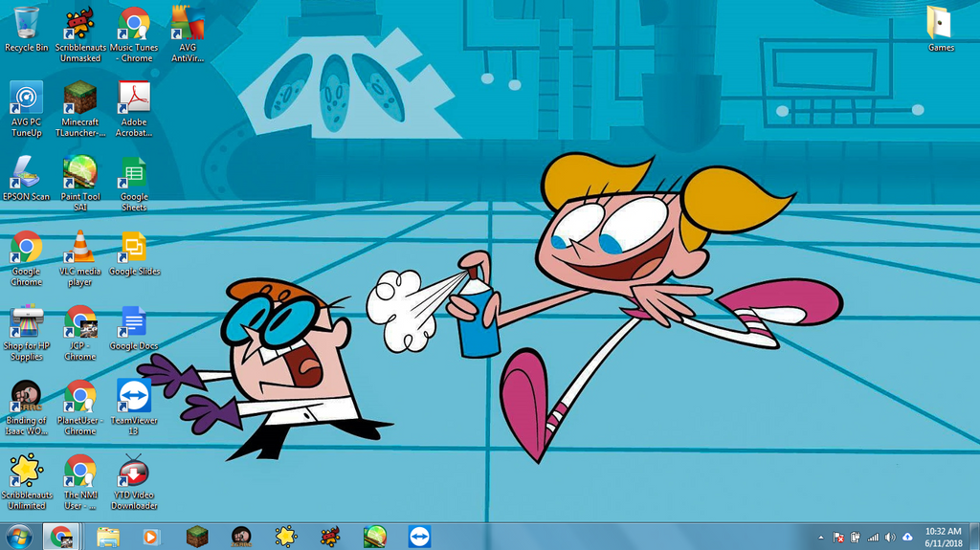Select the Games folder on desktop
Viewport: 980px width, 550px height.
[x=940, y=30]
